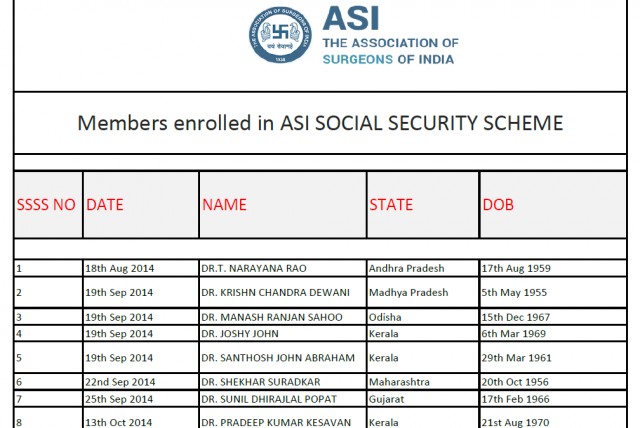Click 'The Association of Surgeons of India' text
The image size is (640, 428).
[x=391, y=51]
